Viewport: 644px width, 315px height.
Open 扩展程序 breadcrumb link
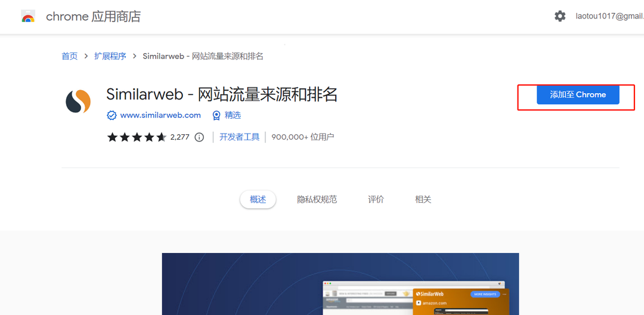(110, 56)
